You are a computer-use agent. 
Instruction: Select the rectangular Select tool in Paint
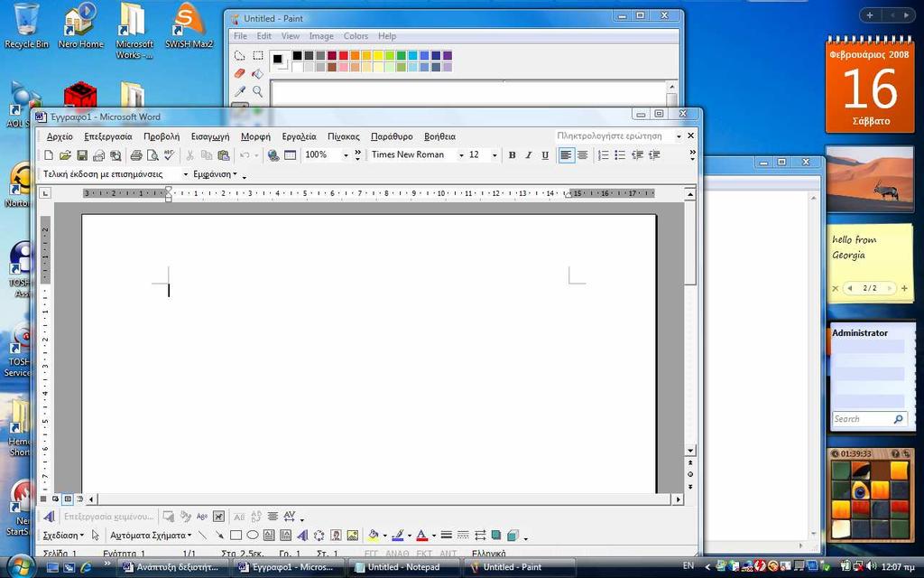[257, 55]
